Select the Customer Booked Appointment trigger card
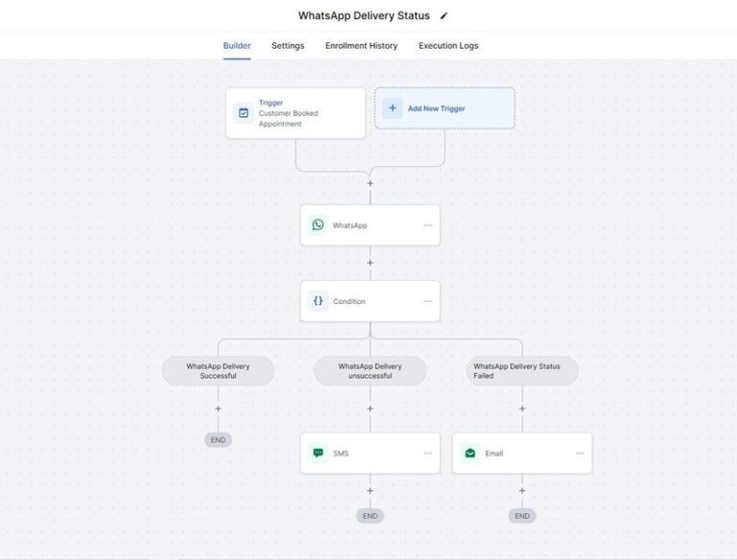Screen dimensions: 737x560 [296, 113]
